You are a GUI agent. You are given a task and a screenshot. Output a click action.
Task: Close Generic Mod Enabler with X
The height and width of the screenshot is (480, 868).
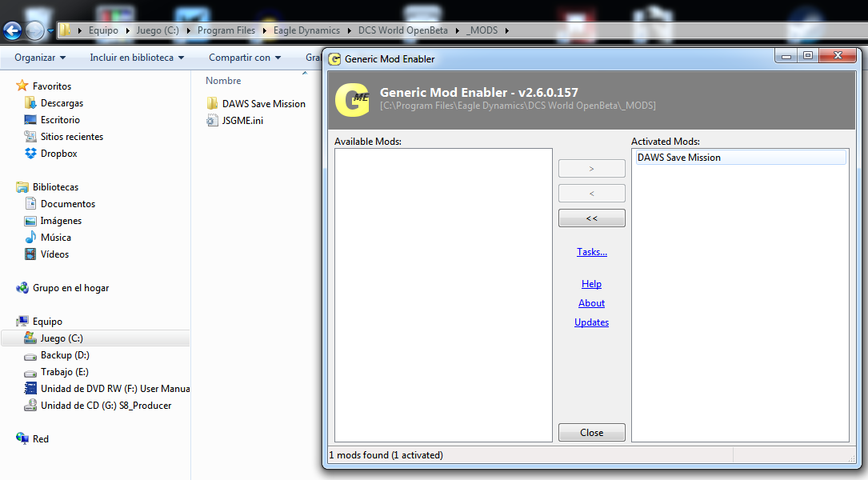(x=838, y=55)
